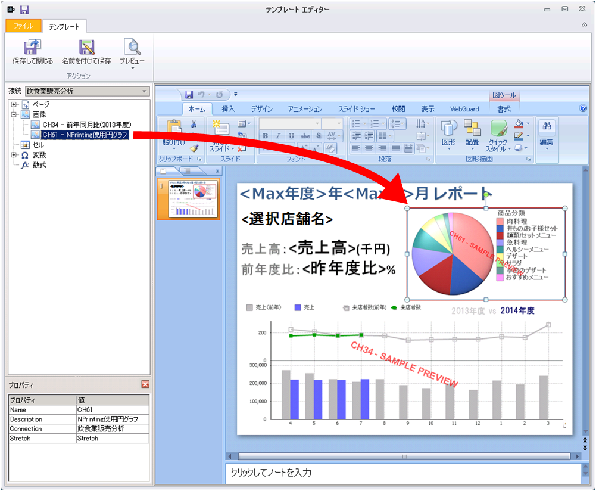Image resolution: width=596 pixels, height=491 pixels.
Task: Click the shape outline pencil icon
Action: (x=518, y=136)
